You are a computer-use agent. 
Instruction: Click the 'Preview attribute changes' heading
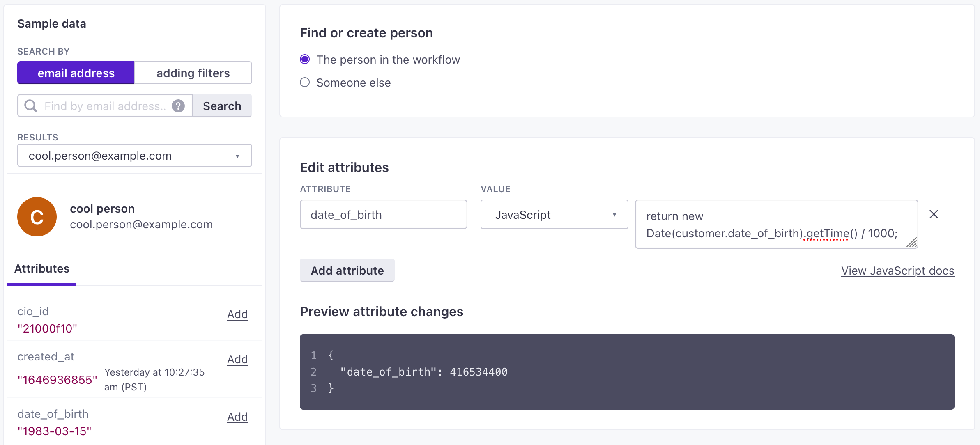click(x=382, y=312)
